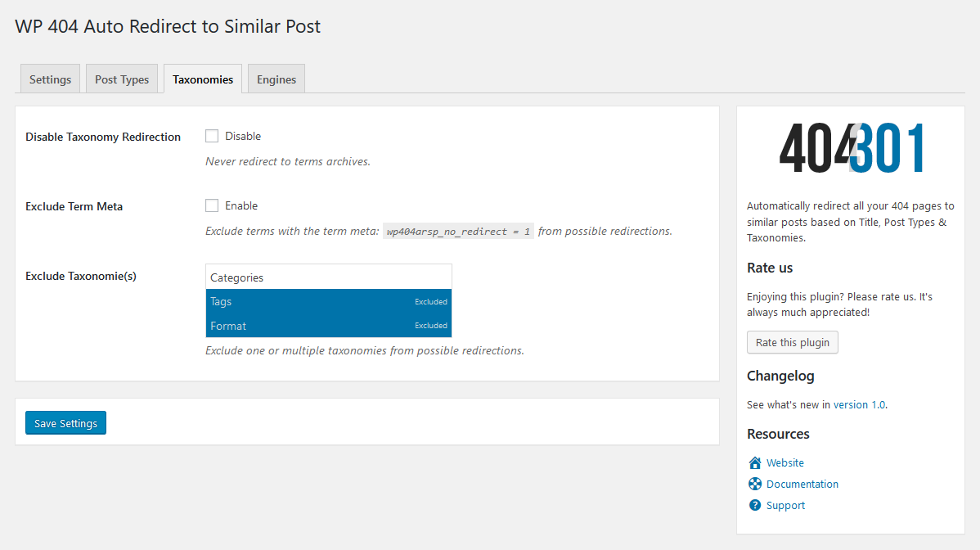Deselect the excluded Tags taxonomy
The width and height of the screenshot is (980, 550).
pyautogui.click(x=329, y=301)
